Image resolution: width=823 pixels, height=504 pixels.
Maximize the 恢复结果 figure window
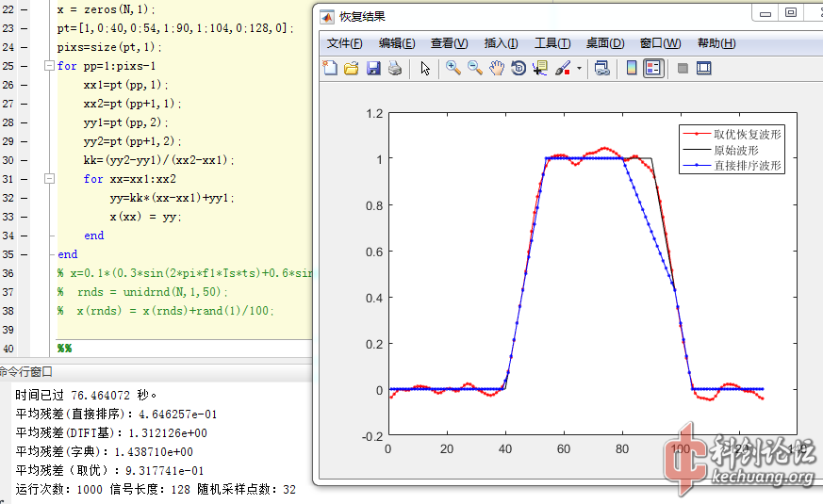tap(790, 12)
